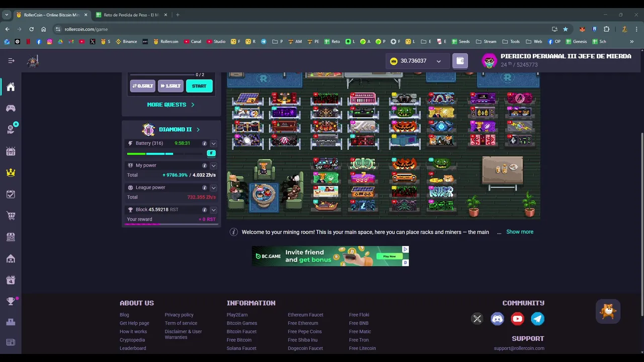Click the League power info icon
This screenshot has width=644, height=362.
pos(204,188)
